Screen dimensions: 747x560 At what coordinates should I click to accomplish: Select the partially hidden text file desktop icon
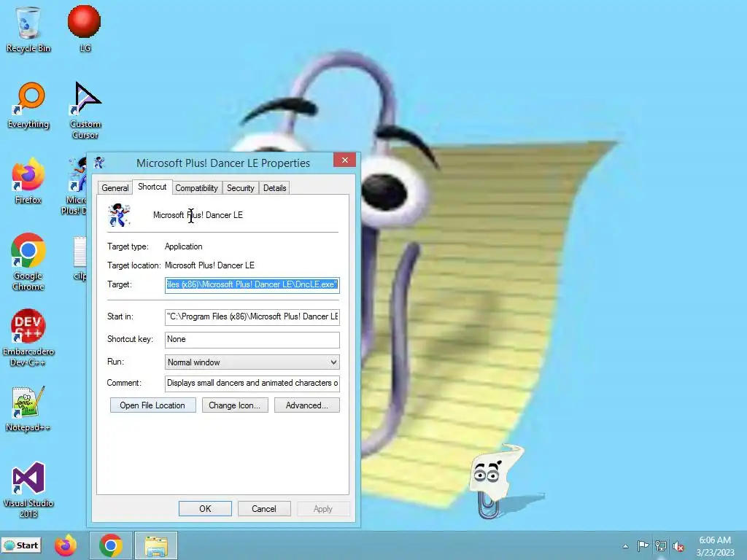tap(80, 257)
